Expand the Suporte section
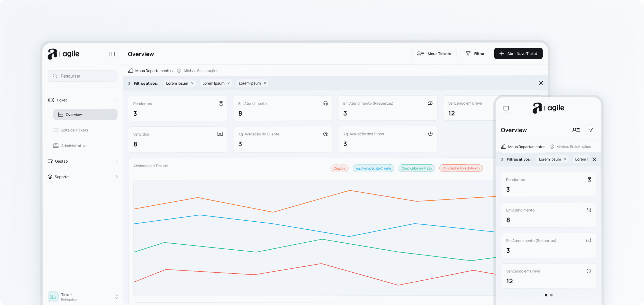This screenshot has width=644, height=305. 83,177
